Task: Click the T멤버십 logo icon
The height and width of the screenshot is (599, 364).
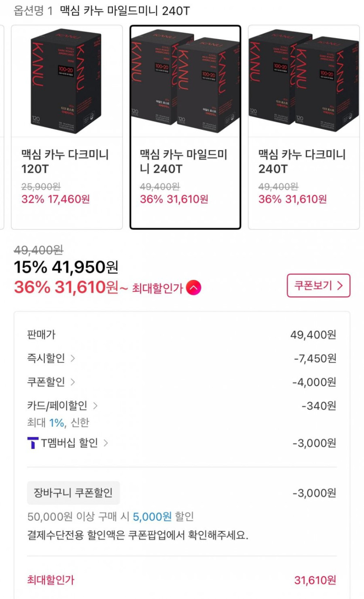Action: pyautogui.click(x=33, y=443)
